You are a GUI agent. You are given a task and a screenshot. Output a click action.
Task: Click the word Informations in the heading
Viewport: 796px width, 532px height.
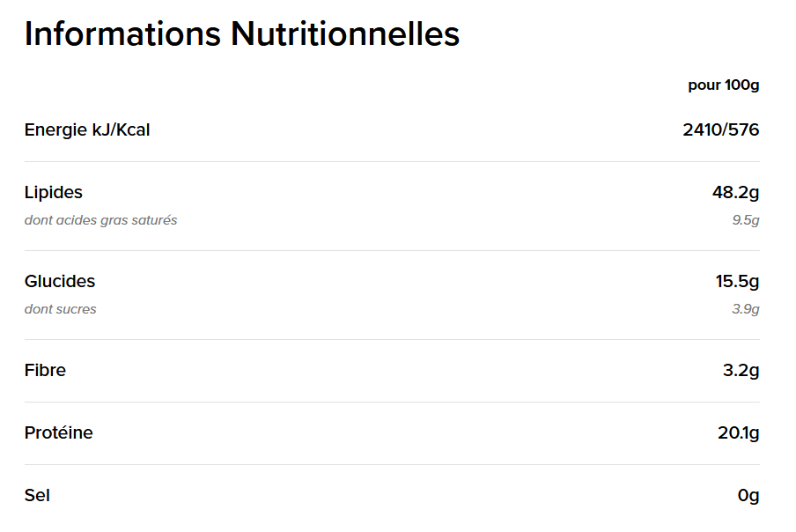coord(122,34)
